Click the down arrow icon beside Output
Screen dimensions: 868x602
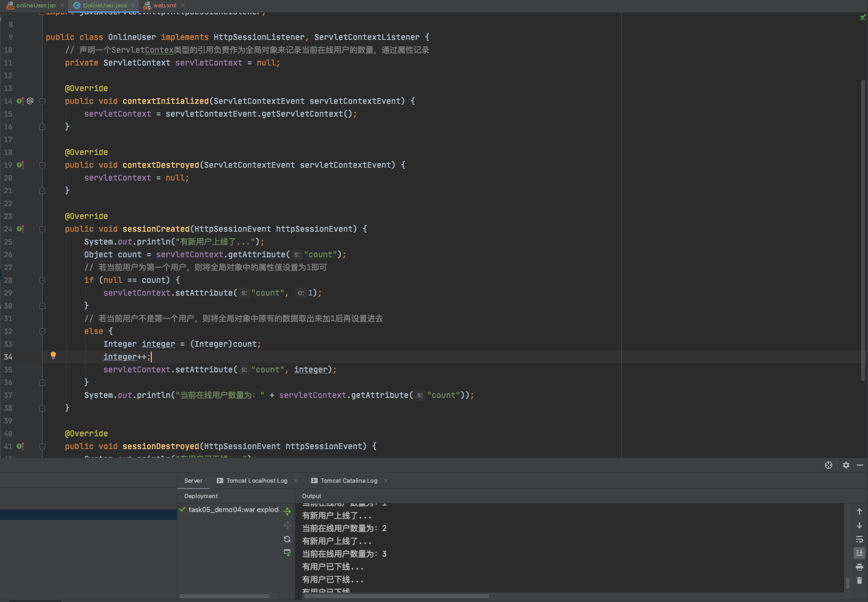[859, 525]
